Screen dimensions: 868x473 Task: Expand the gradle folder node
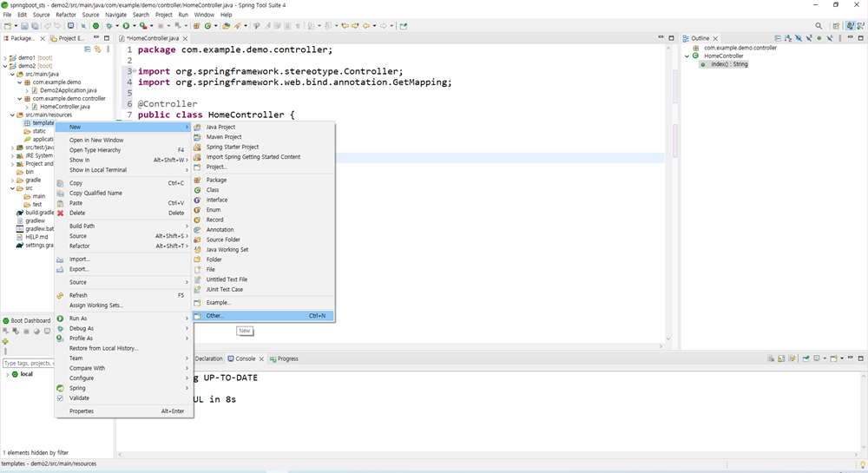pos(12,181)
